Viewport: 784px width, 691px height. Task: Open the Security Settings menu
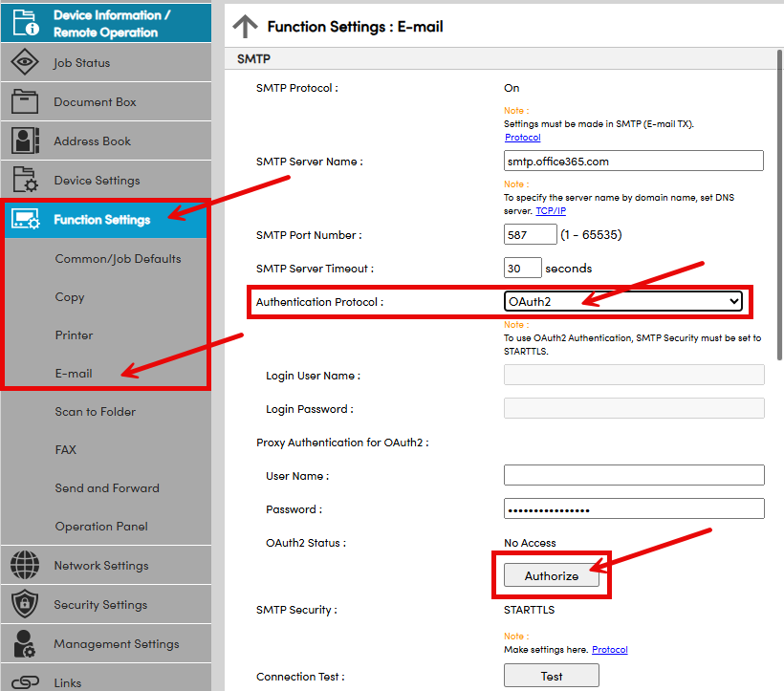[106, 604]
